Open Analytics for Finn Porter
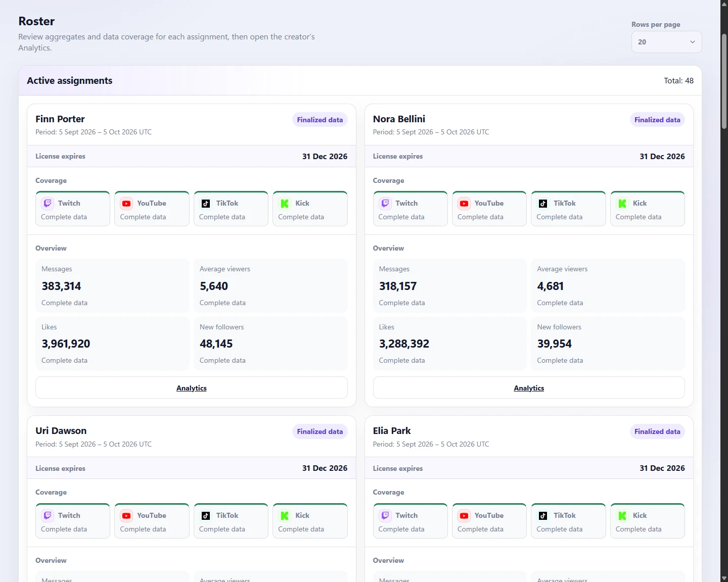Viewport: 728px width, 582px height. click(x=192, y=388)
